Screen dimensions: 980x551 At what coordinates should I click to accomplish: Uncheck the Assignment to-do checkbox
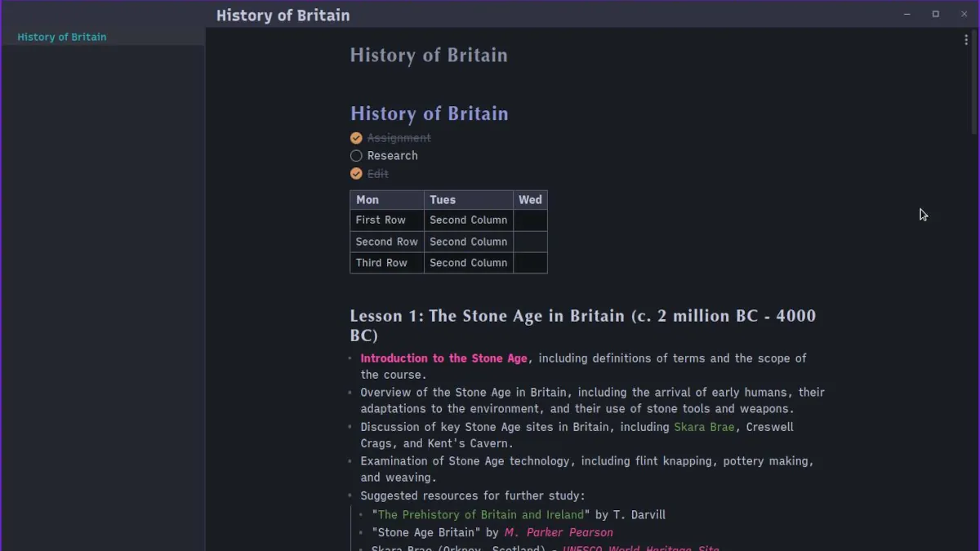tap(356, 138)
